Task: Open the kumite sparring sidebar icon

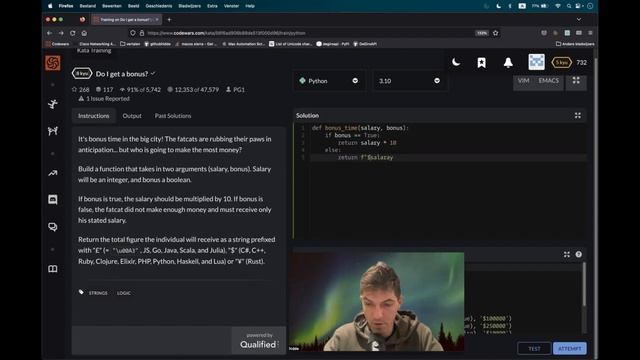Action: pos(53,131)
